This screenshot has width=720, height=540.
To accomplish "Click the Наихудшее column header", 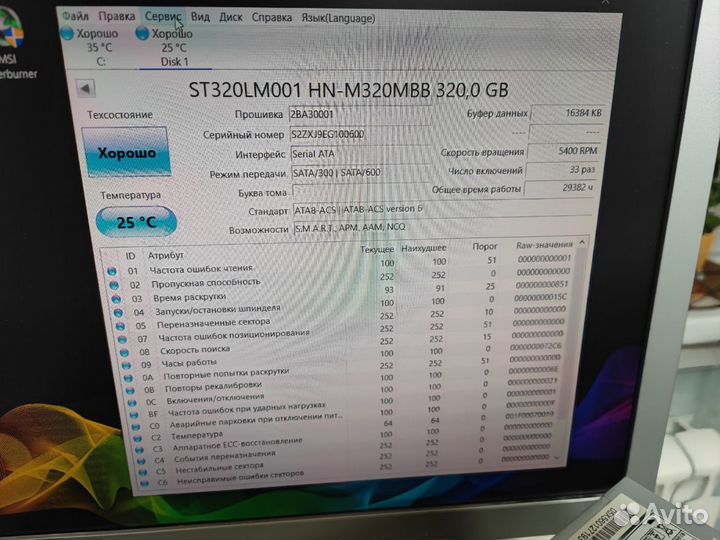I will pos(423,248).
